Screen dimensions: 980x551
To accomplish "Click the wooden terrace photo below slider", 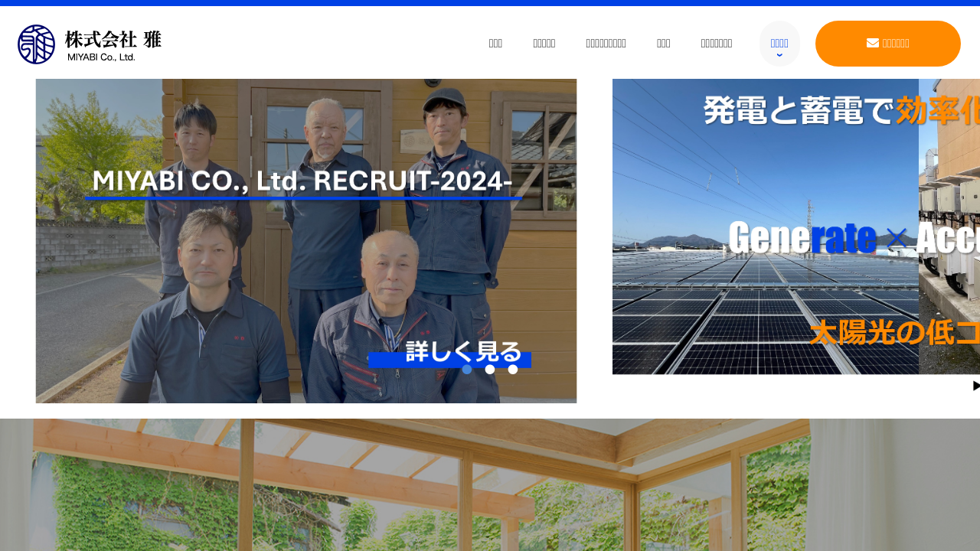I will point(490,484).
